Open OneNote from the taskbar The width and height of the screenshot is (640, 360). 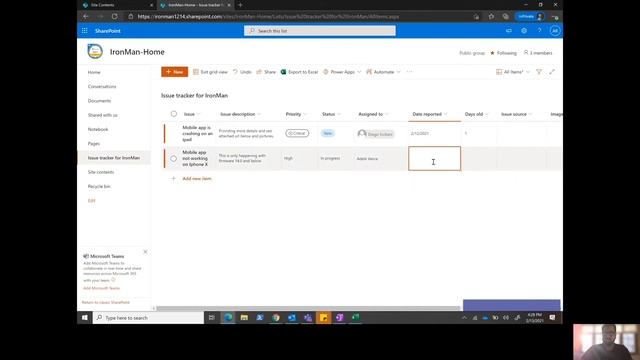point(340,318)
